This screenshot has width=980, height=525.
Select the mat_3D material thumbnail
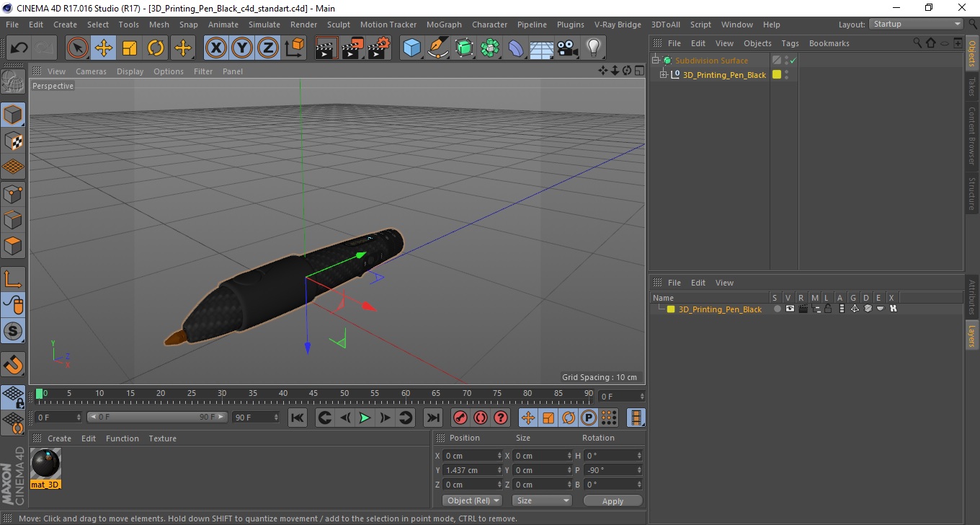click(x=46, y=463)
